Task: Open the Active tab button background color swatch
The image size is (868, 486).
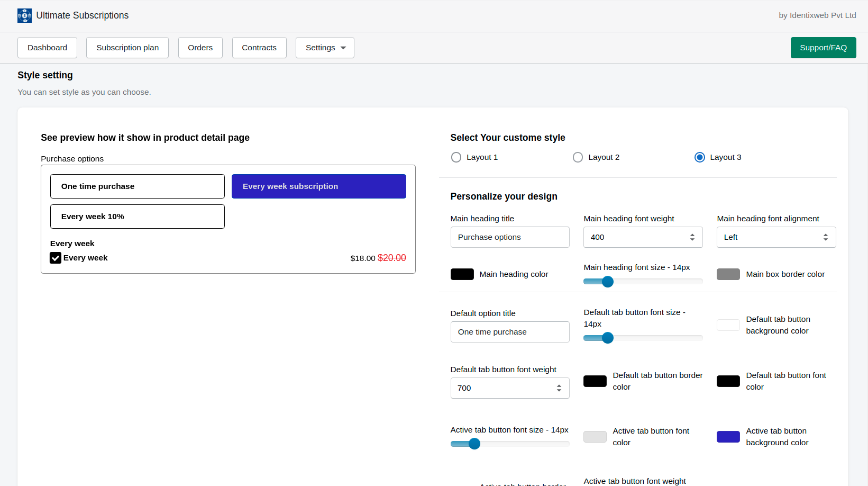Action: pyautogui.click(x=728, y=436)
